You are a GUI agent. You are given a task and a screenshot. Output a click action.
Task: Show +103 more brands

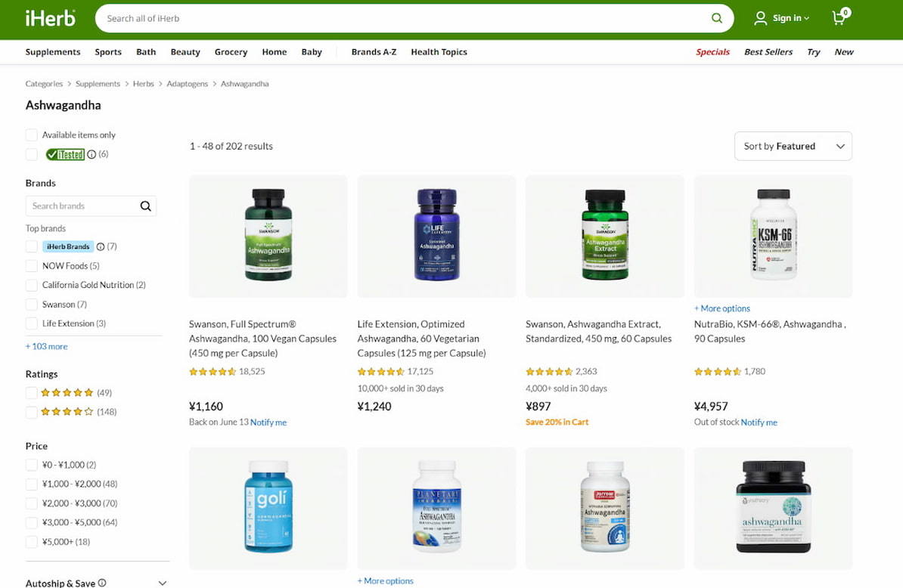point(47,346)
